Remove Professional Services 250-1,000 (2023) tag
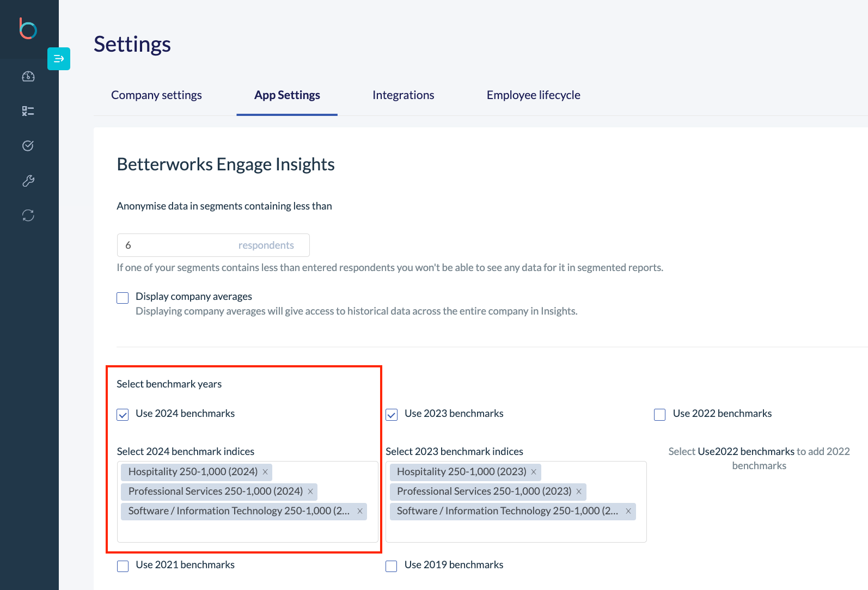Viewport: 868px width, 590px height. point(579,491)
